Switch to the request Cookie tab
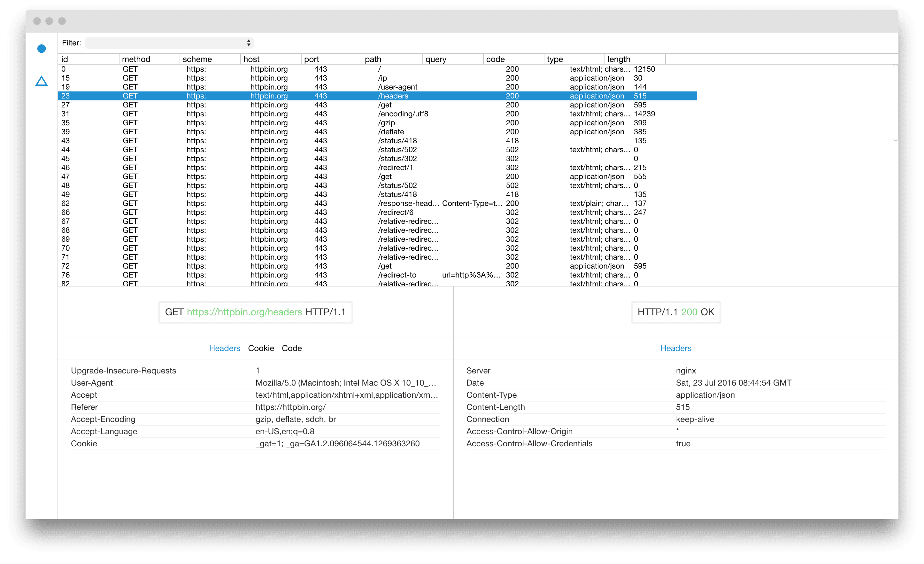Screen dimensions: 924x564 point(261,348)
